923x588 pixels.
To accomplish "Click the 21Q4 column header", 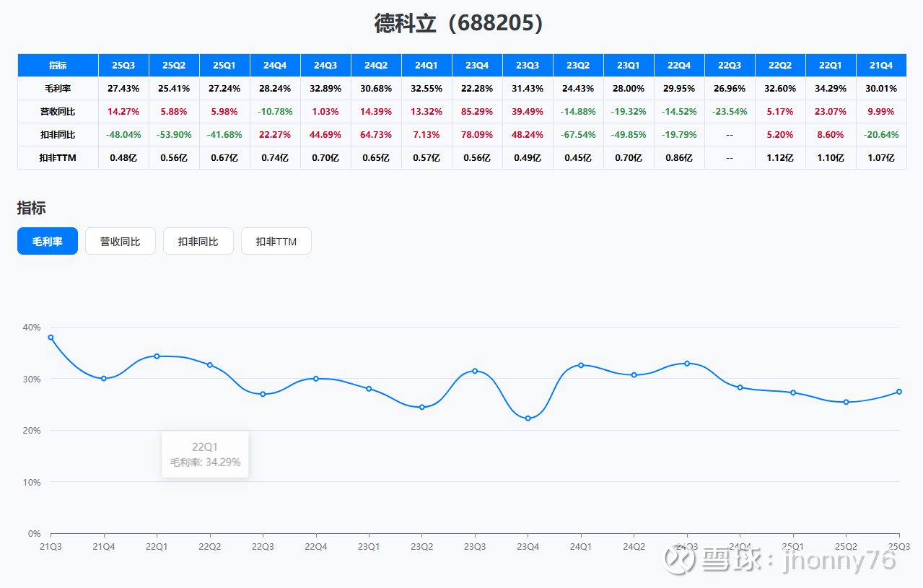I will coord(881,66).
